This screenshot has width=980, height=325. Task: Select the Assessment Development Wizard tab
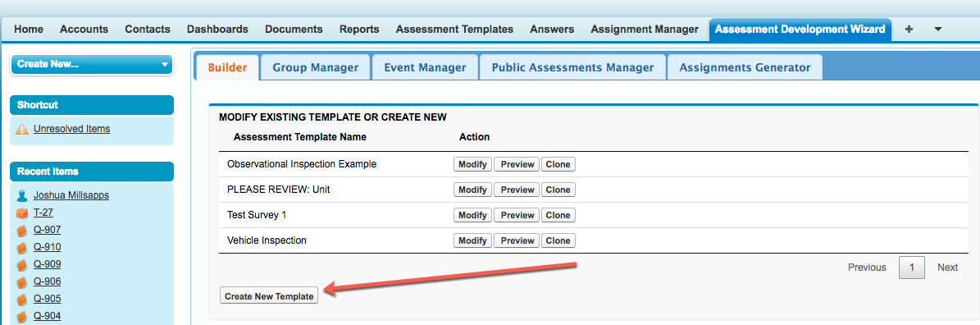tap(800, 30)
